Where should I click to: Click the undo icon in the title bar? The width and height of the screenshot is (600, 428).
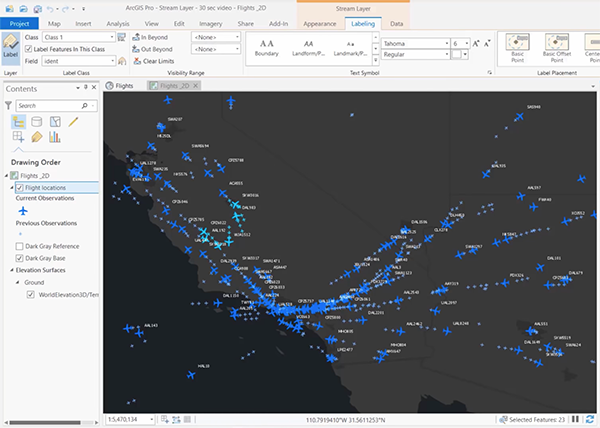coord(50,8)
